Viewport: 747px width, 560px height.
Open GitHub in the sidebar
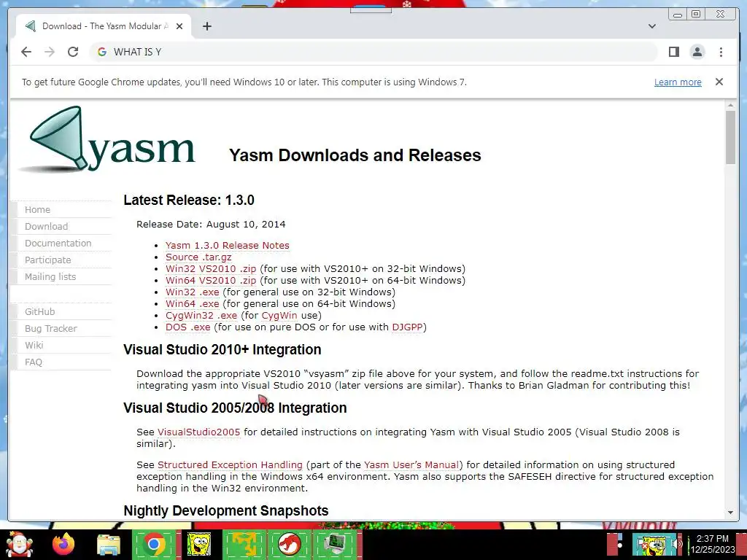(39, 311)
